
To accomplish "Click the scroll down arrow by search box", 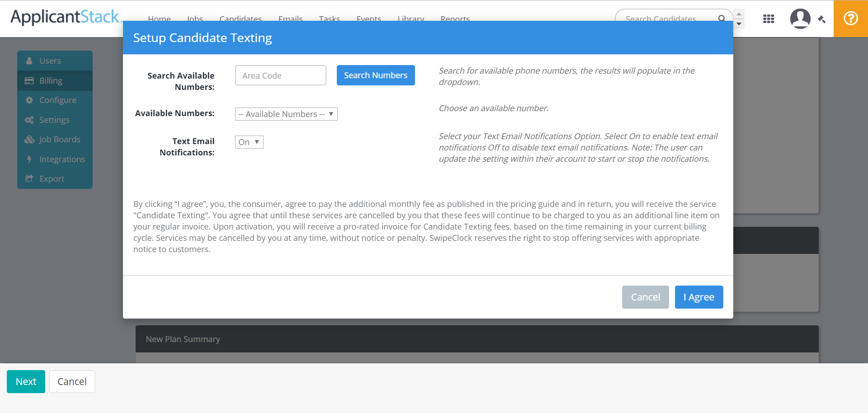I will (x=739, y=24).
